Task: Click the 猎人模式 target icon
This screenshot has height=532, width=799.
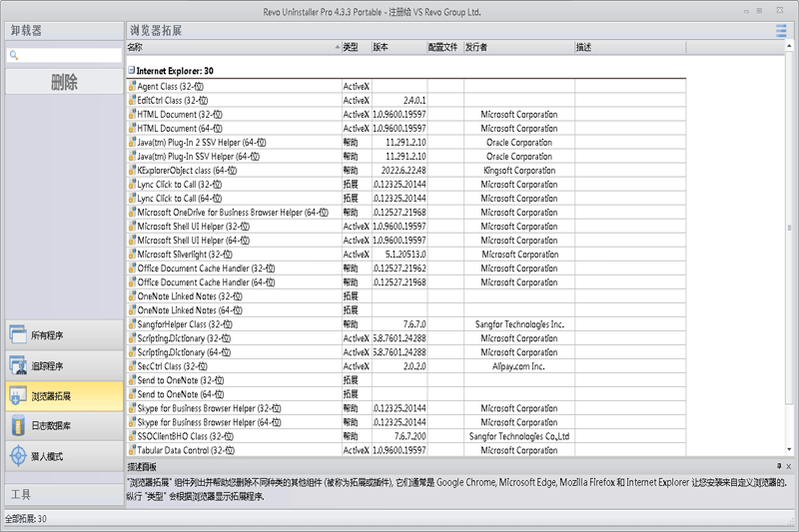Action: click(18, 456)
